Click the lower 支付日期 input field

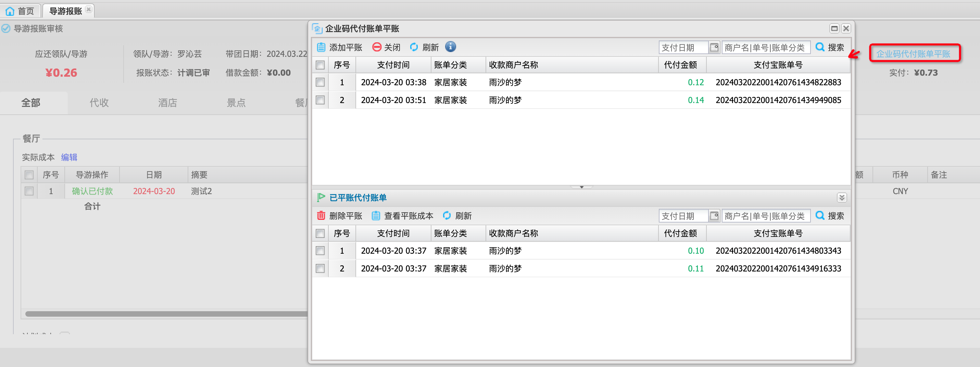(684, 216)
